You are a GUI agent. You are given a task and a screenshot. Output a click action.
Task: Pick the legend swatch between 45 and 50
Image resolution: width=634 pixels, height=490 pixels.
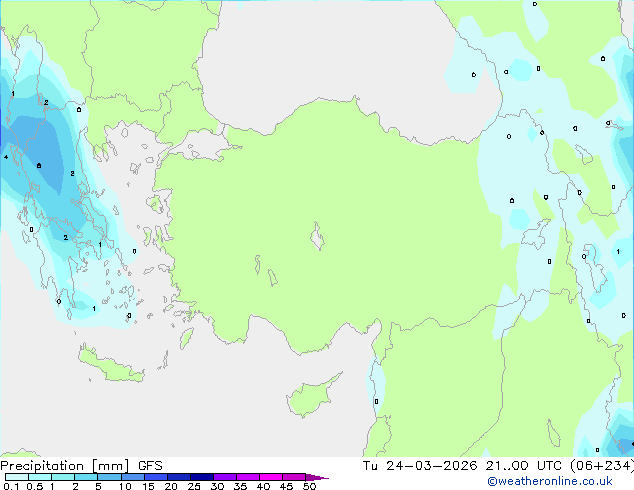click(294, 477)
